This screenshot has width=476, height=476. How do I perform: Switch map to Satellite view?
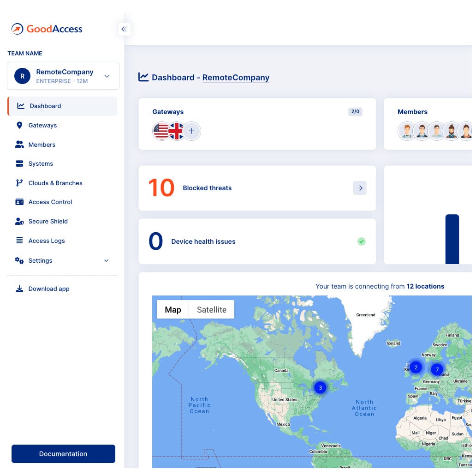tap(212, 309)
